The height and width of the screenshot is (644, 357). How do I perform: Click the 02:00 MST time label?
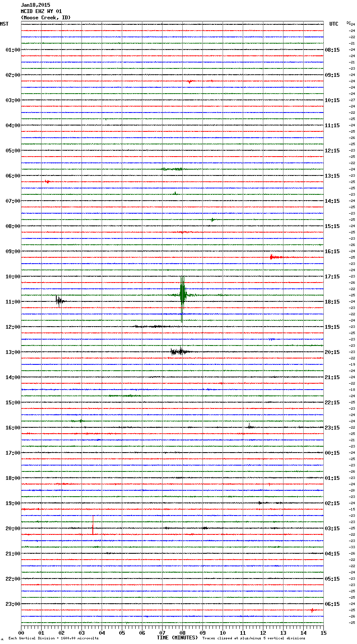pyautogui.click(x=13, y=75)
